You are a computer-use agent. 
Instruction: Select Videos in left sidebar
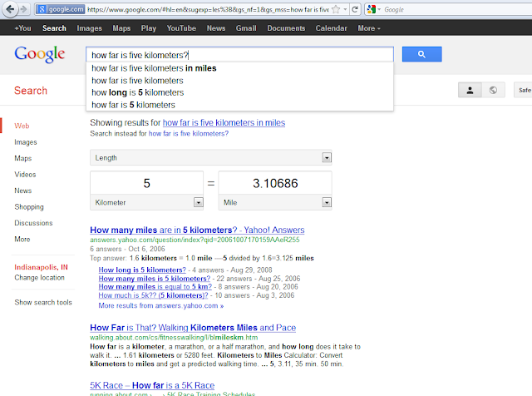click(x=25, y=174)
